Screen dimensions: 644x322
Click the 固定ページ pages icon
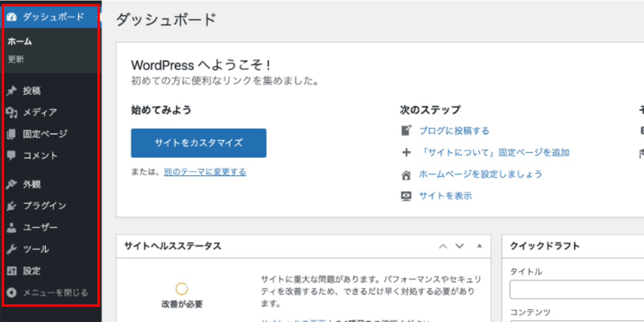pos(12,134)
